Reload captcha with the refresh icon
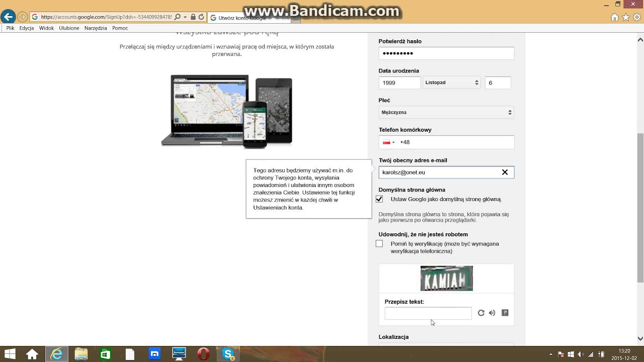The height and width of the screenshot is (362, 644). [481, 313]
